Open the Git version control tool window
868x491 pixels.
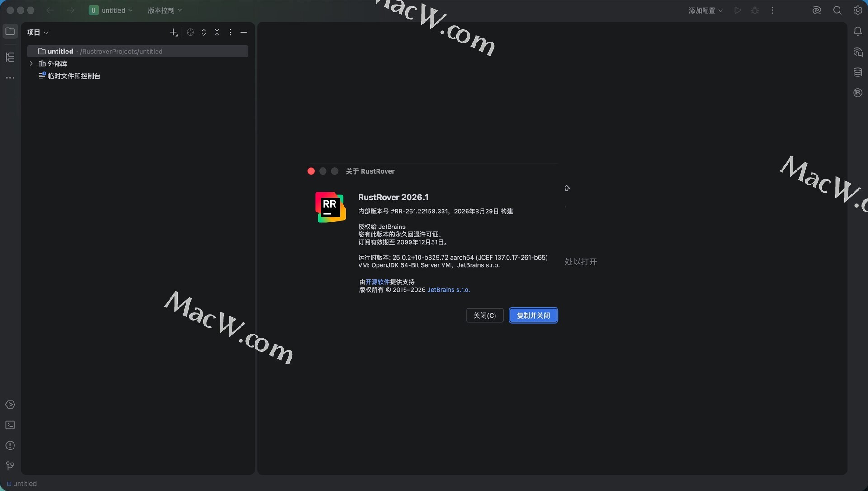(x=10, y=466)
